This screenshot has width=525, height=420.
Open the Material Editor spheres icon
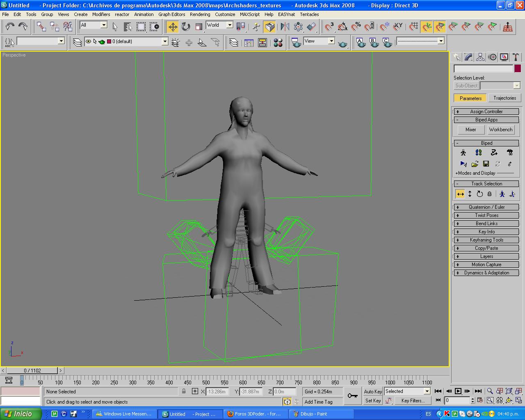[x=278, y=43]
